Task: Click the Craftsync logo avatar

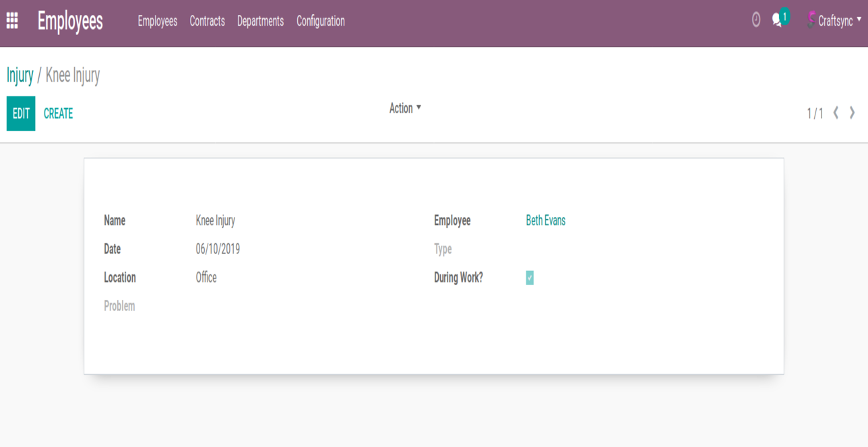Action: click(811, 20)
